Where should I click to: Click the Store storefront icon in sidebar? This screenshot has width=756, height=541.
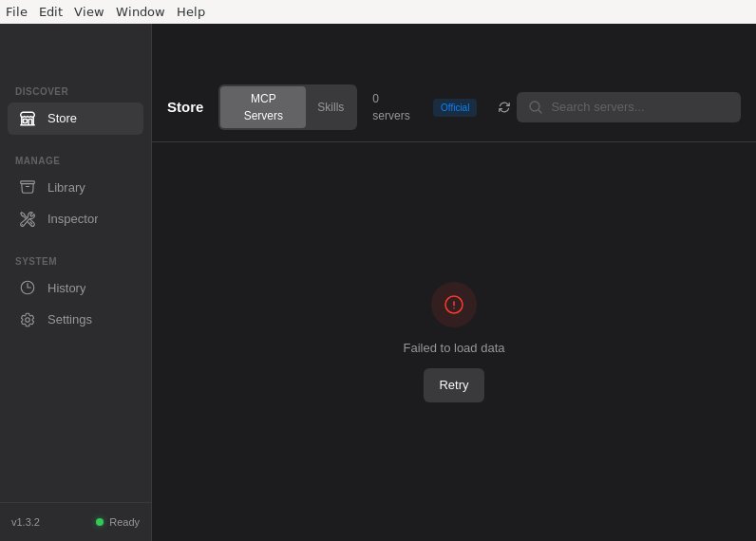[x=28, y=119]
